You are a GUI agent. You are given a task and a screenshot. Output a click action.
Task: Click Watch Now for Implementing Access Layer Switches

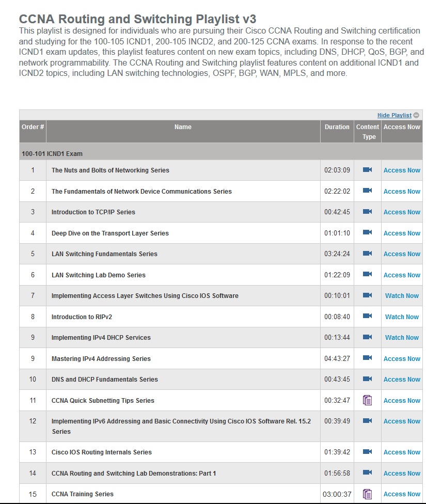[402, 295]
